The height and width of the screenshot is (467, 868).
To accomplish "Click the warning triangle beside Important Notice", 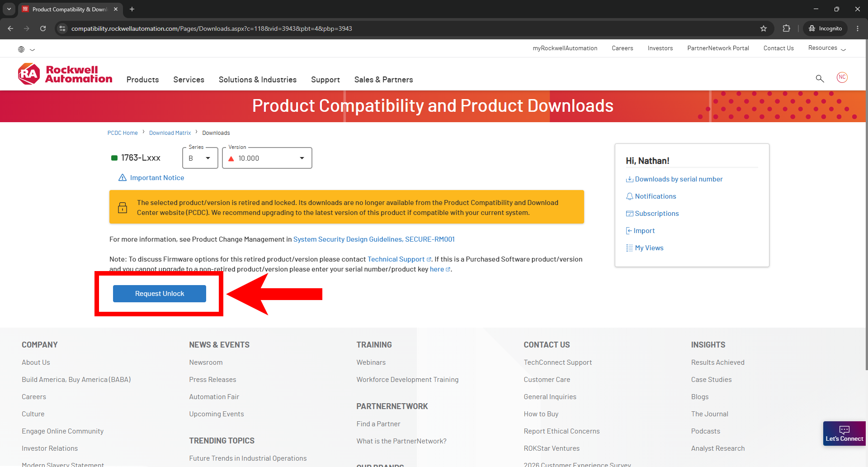I will tap(123, 177).
